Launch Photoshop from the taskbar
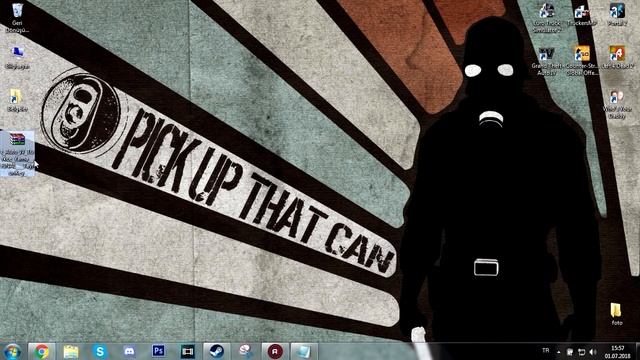Screen dimensions: 640x360 point(158,351)
